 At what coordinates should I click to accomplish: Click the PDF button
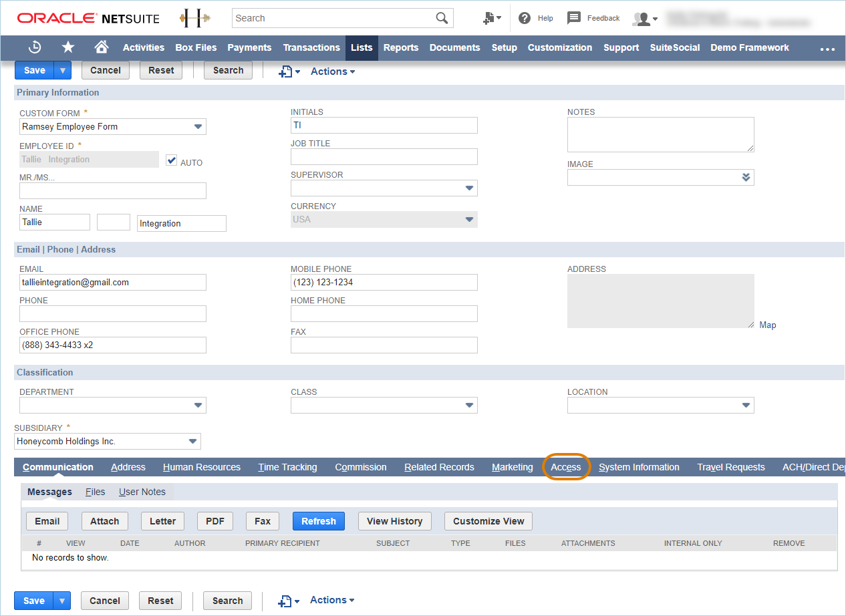point(215,521)
